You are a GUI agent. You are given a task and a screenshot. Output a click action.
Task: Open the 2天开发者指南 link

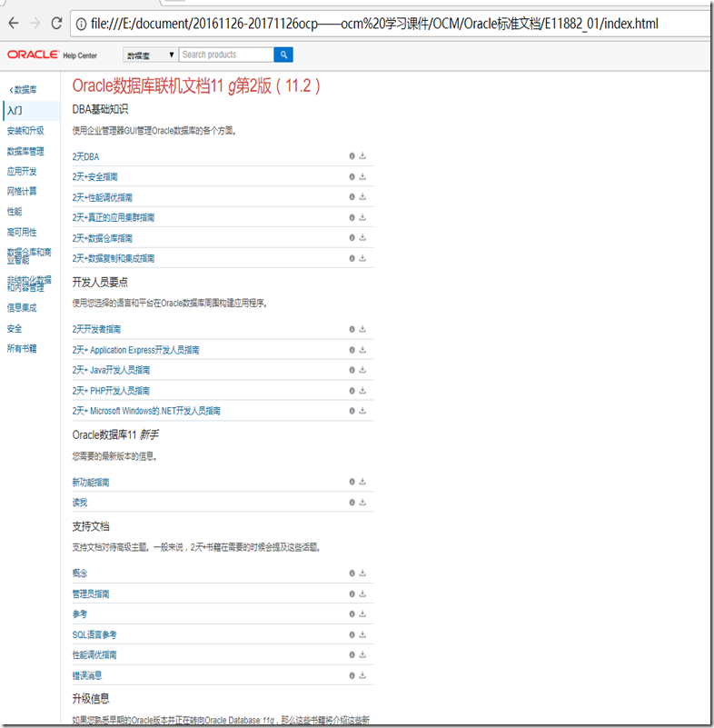click(x=96, y=329)
